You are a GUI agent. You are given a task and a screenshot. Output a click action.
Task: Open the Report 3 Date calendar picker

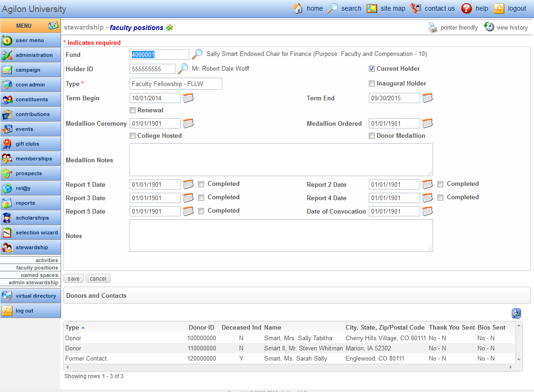pos(188,198)
